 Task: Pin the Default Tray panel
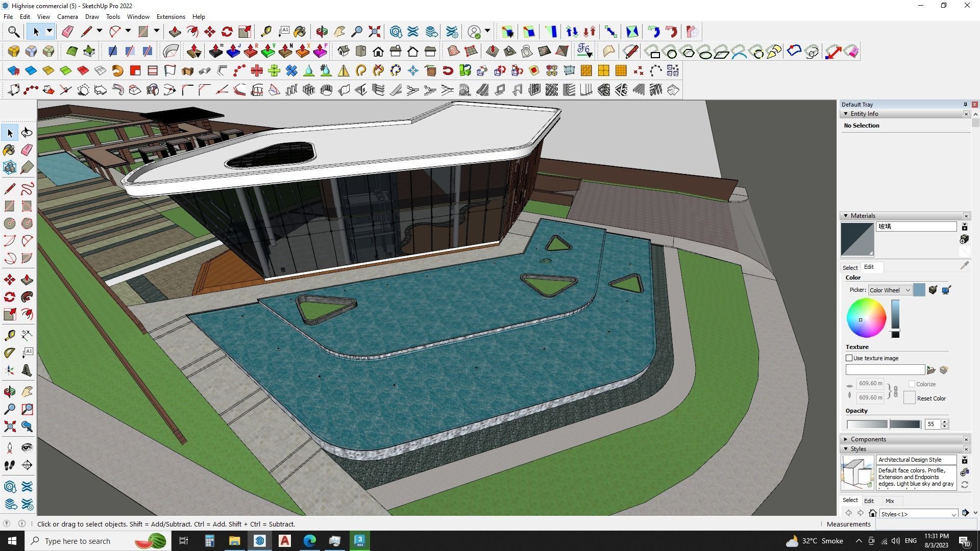click(965, 105)
